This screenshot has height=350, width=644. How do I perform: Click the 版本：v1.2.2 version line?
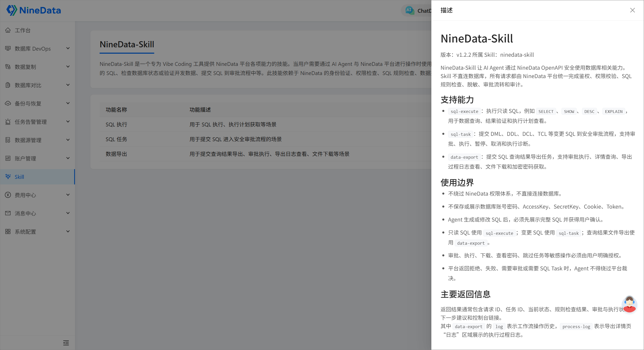pos(487,55)
